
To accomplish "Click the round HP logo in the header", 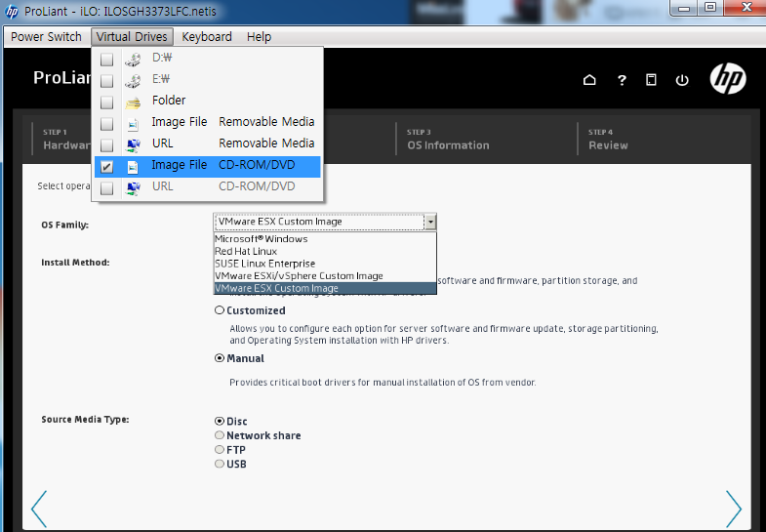I will click(728, 78).
